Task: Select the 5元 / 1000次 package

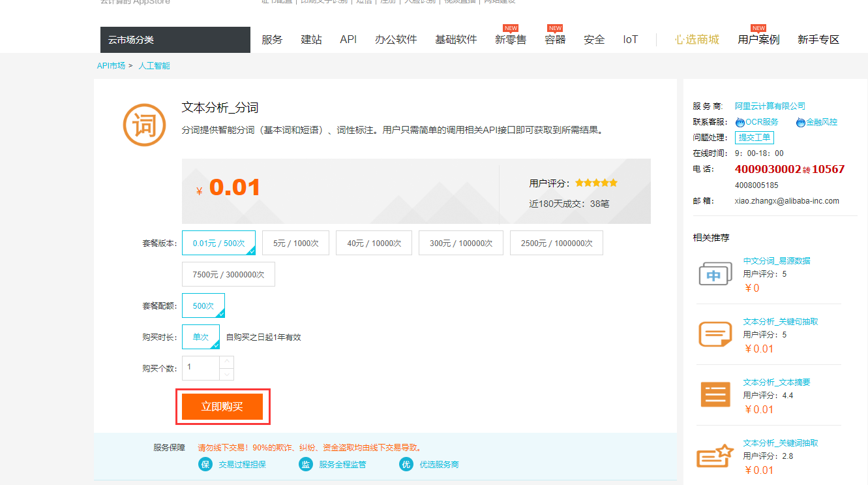Action: (x=295, y=243)
